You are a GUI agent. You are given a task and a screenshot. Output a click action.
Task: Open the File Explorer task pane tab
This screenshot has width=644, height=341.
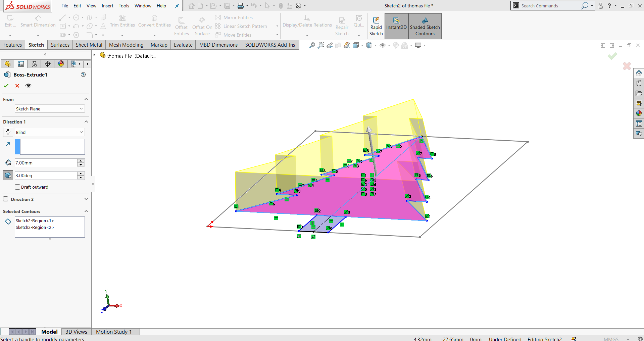pos(639,93)
